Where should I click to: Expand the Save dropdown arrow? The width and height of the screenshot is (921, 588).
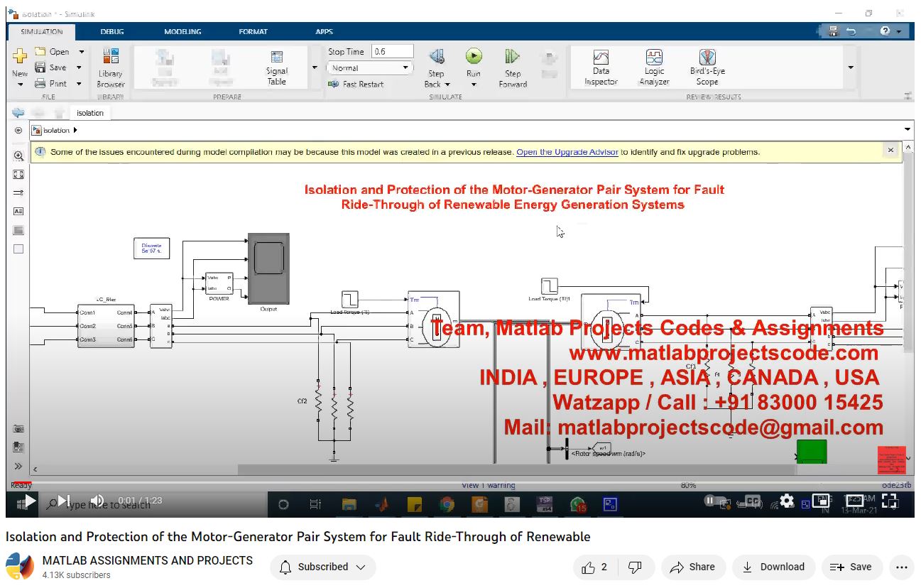(79, 67)
